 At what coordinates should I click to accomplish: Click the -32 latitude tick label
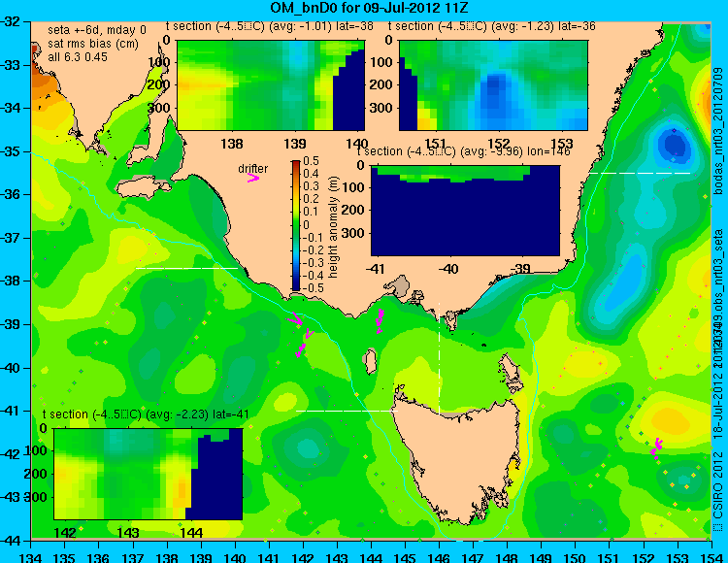[x=11, y=21]
